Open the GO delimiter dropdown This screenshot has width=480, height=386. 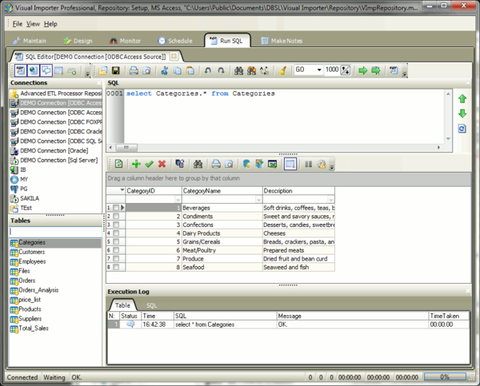click(x=319, y=70)
